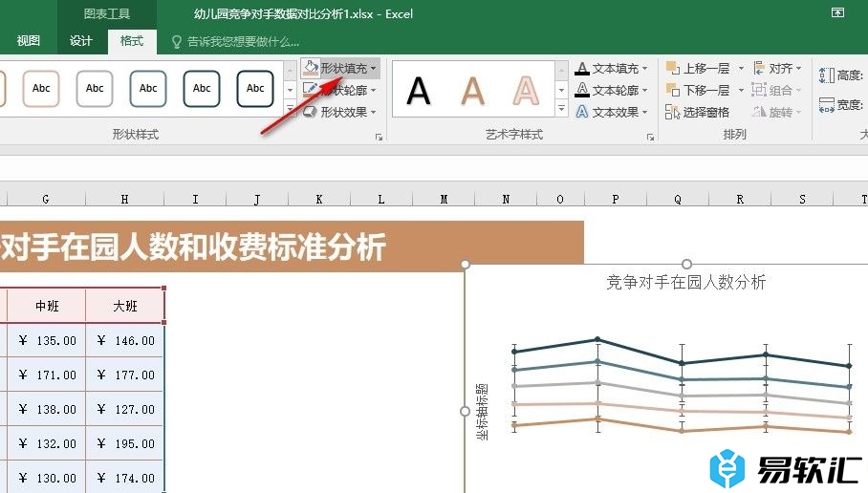Open the Shape Outline (形状轮廓) menu

coord(340,90)
